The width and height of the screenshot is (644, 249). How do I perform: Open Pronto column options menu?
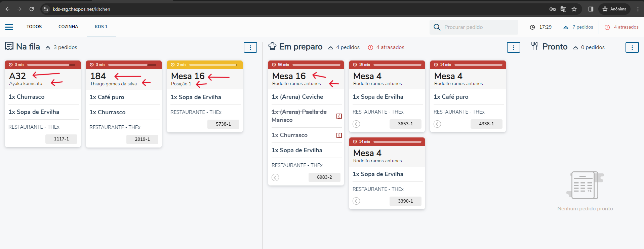632,47
